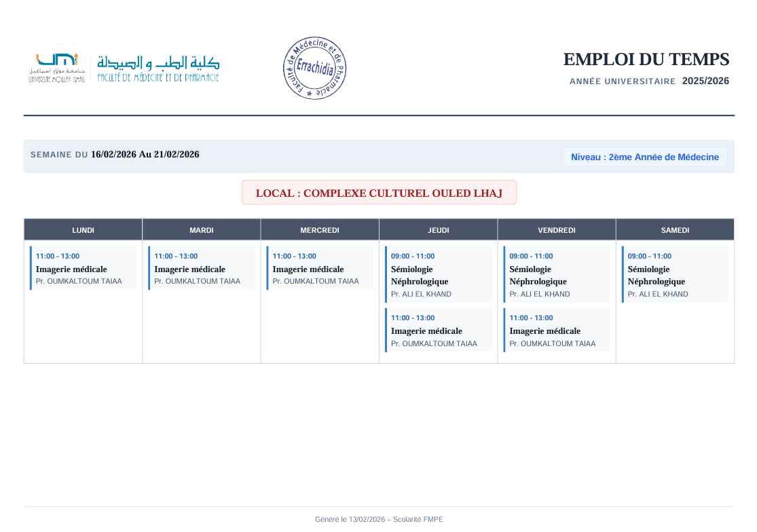Click the round Errachidia faculty stamp

[314, 69]
